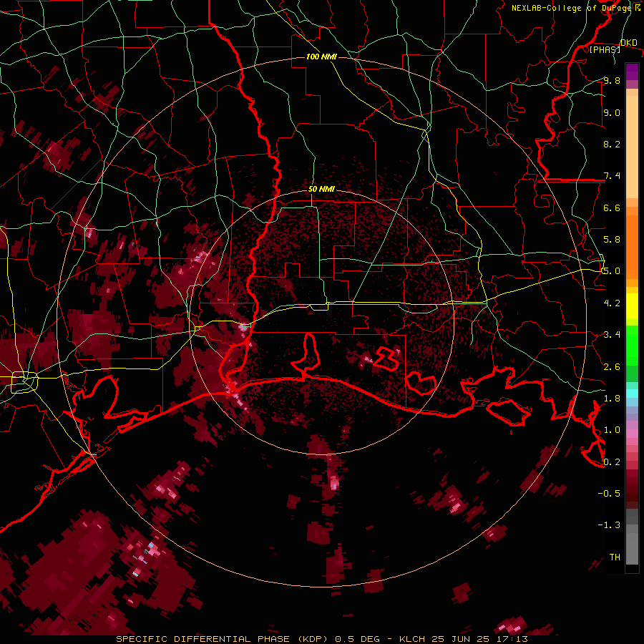644x644 pixels.
Task: Click the "[PHAS]" units label
Action: point(605,50)
